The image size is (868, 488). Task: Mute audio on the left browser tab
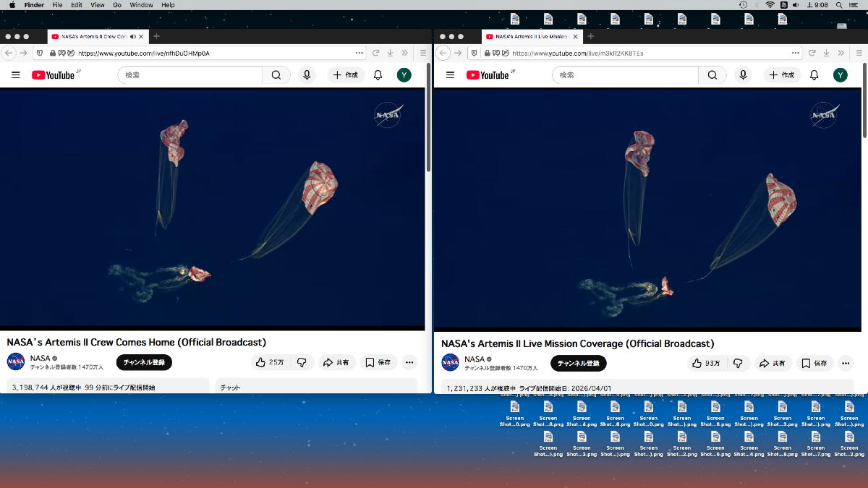click(133, 36)
